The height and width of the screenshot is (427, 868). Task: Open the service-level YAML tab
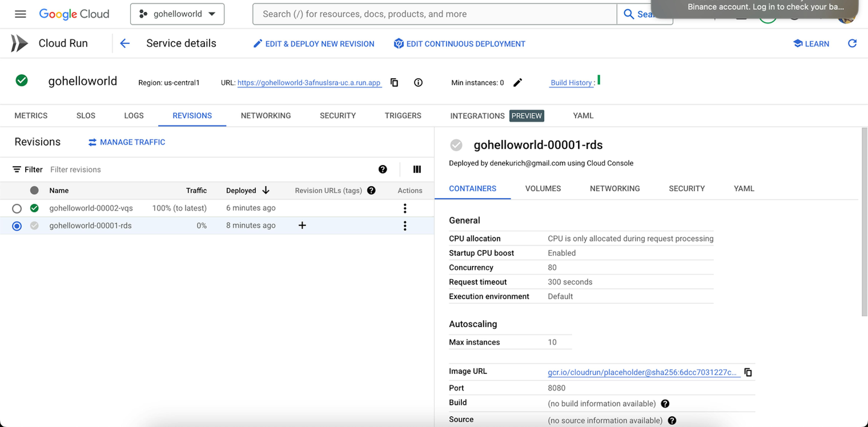pyautogui.click(x=583, y=116)
